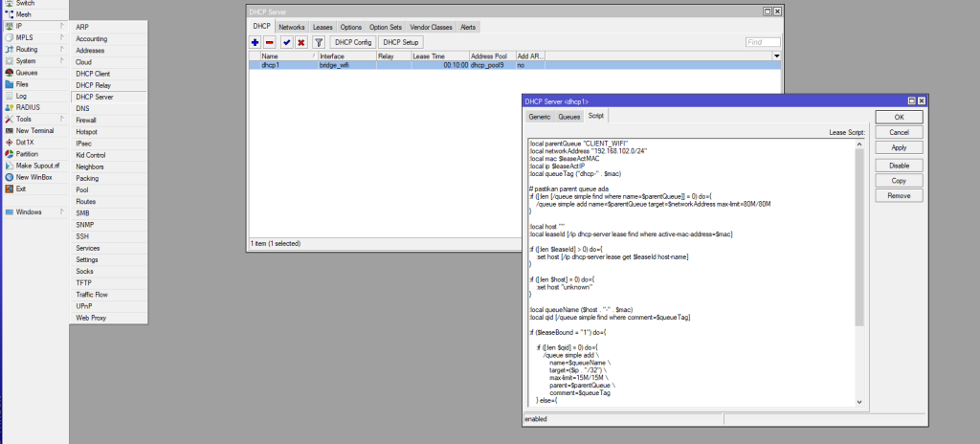Image resolution: width=980 pixels, height=444 pixels.
Task: Open Hotspot from the IP submenu
Action: [109, 132]
